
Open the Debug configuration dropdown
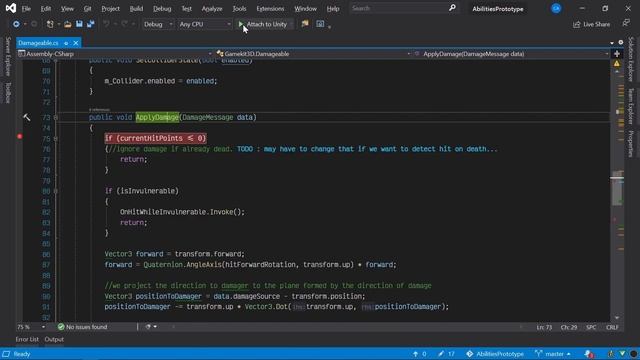pyautogui.click(x=158, y=24)
